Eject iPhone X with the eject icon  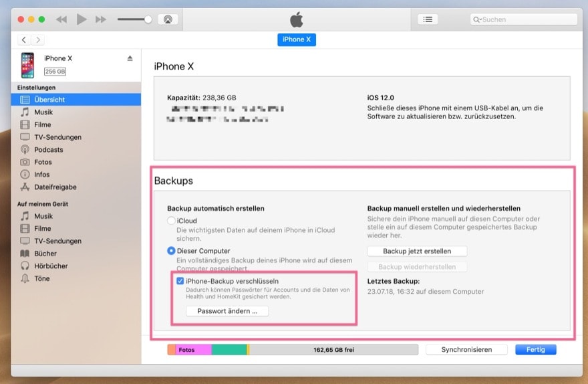tap(130, 58)
